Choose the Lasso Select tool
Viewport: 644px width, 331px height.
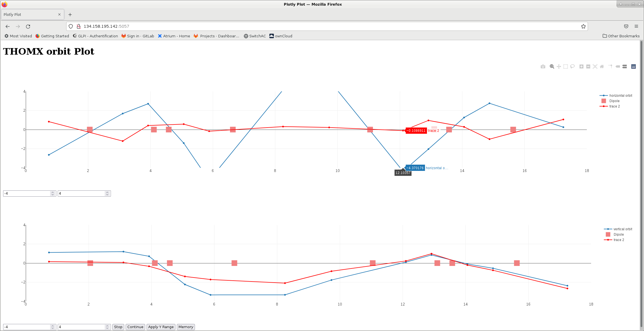coord(572,66)
